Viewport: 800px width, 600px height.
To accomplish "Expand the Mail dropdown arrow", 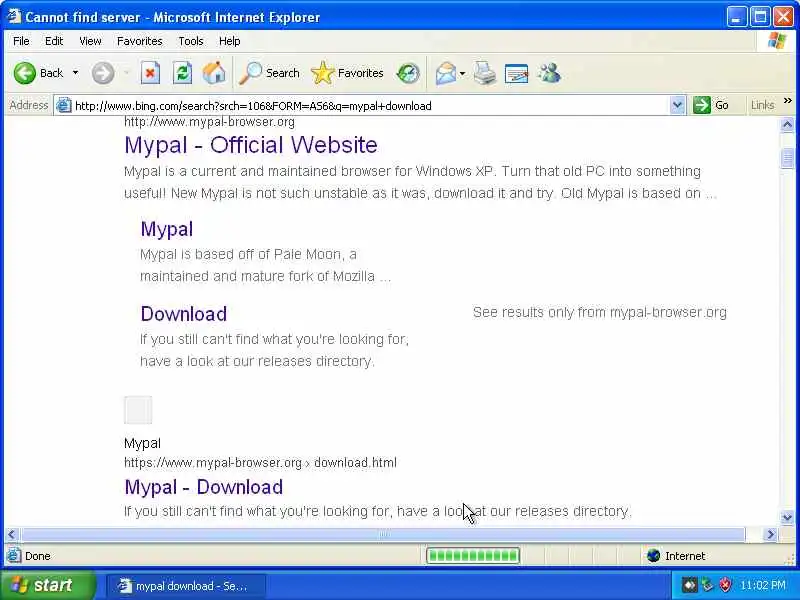I will (x=462, y=73).
